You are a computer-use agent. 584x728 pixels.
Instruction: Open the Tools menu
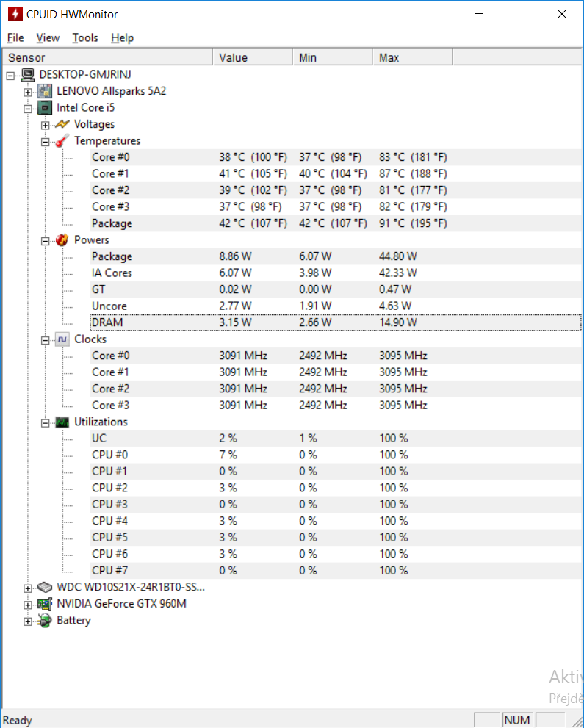[85, 38]
